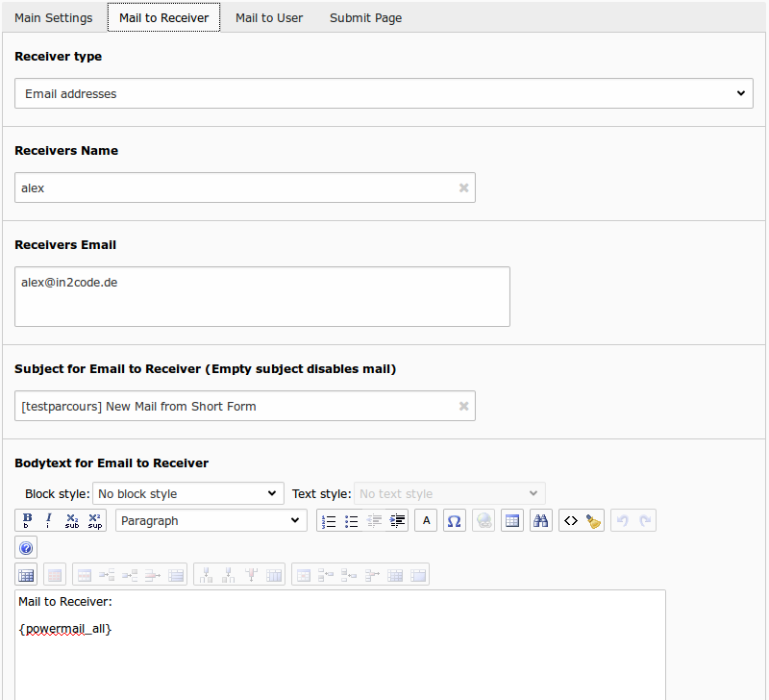Image resolution: width=769 pixels, height=700 pixels.
Task: Toggle HTML source view with the <> icon
Action: click(571, 520)
